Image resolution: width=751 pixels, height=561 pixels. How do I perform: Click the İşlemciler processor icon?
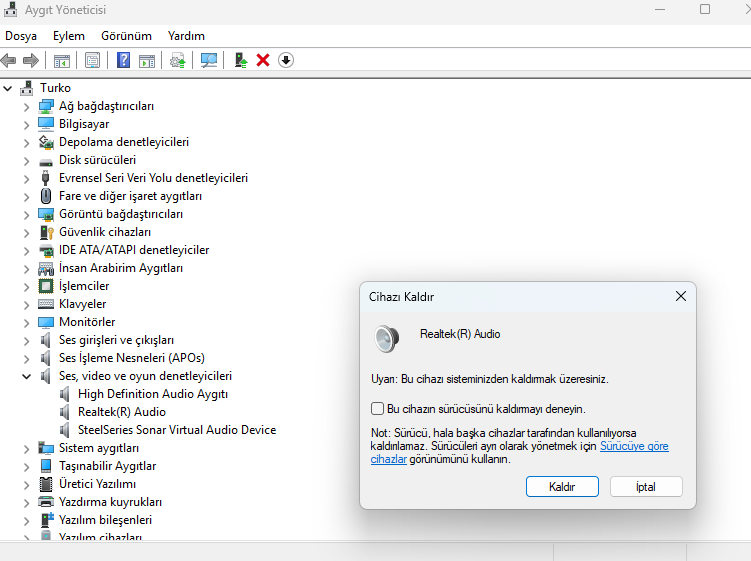[46, 286]
